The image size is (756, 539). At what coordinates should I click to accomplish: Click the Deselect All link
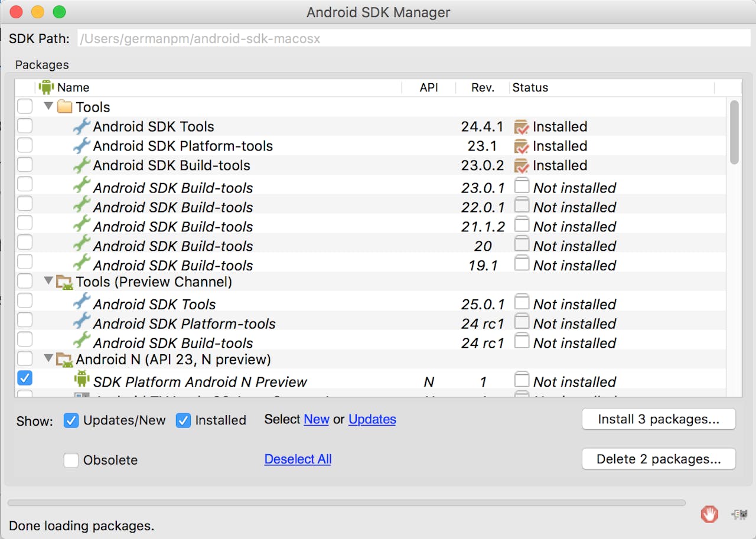pyautogui.click(x=298, y=459)
